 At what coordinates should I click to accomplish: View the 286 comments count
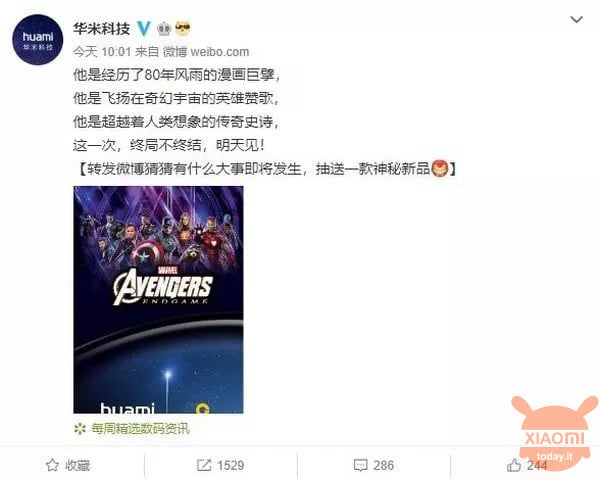tap(383, 465)
